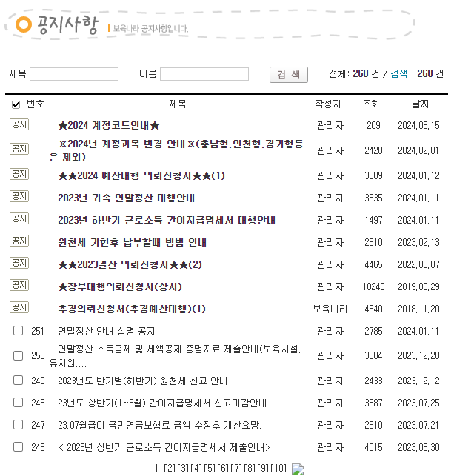Open post 23.07월급여 국민연금보험료 금액 수정후
Screen dimensions: 454x476
click(160, 425)
